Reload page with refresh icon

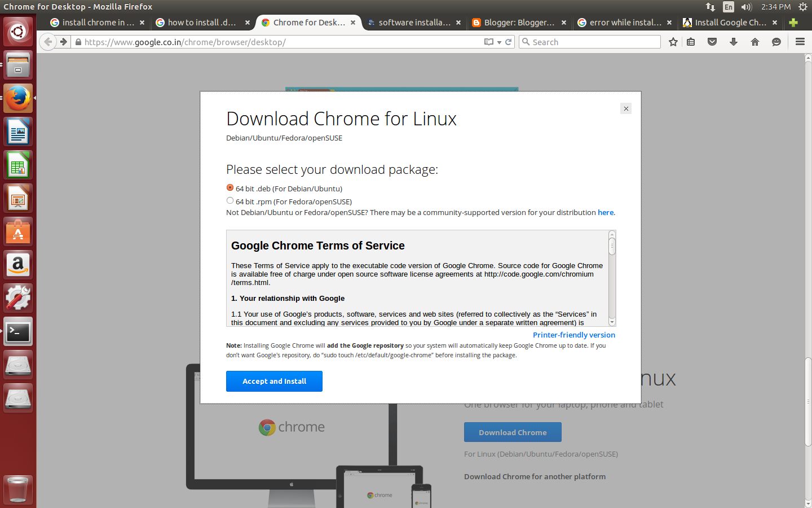508,42
